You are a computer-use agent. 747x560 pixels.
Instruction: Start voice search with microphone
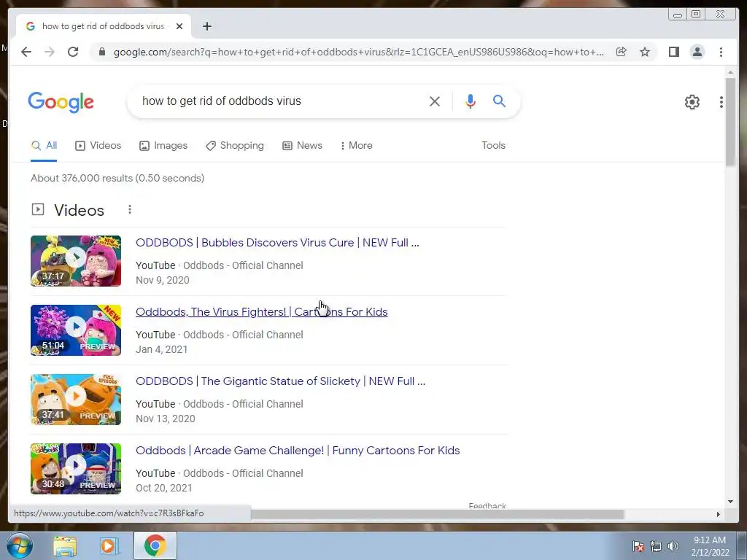471,101
